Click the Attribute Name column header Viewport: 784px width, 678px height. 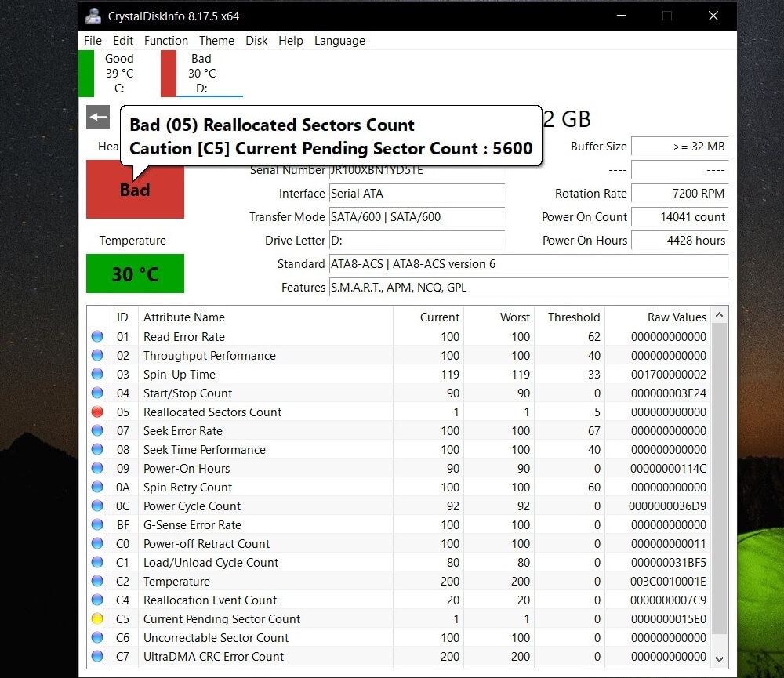(184, 317)
